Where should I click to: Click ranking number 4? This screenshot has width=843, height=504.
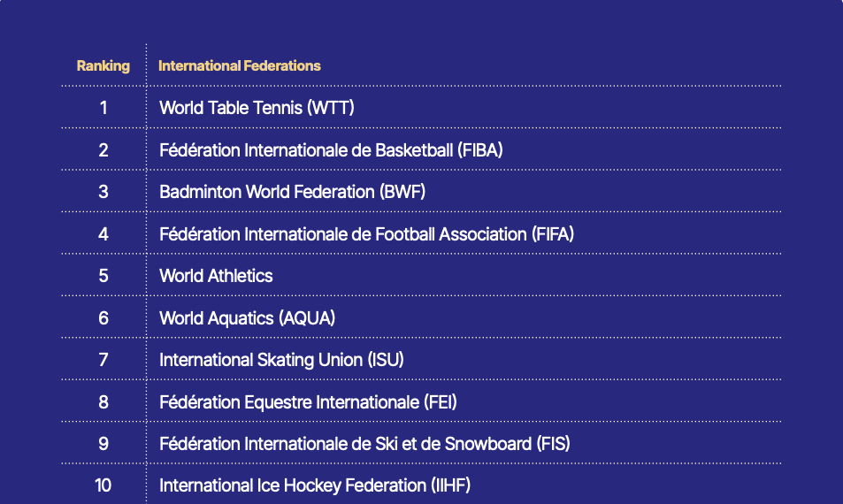[x=103, y=233]
